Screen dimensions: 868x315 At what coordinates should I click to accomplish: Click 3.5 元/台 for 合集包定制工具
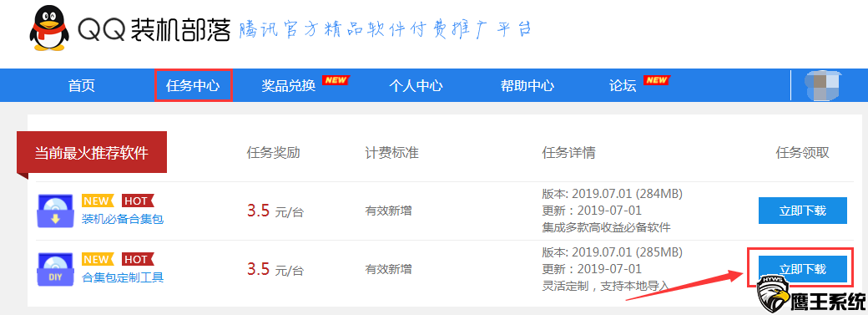tap(275, 270)
